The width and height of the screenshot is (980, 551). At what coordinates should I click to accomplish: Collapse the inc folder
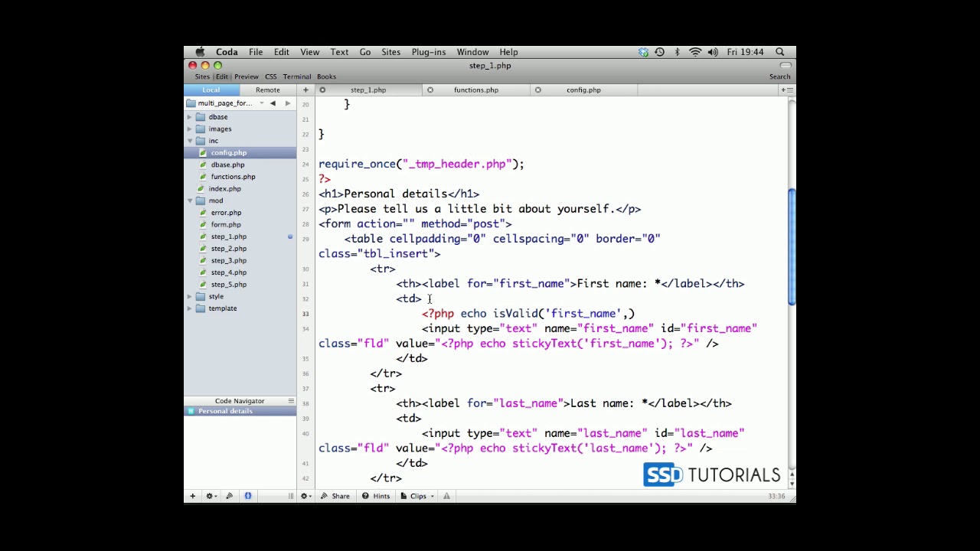[x=190, y=141]
